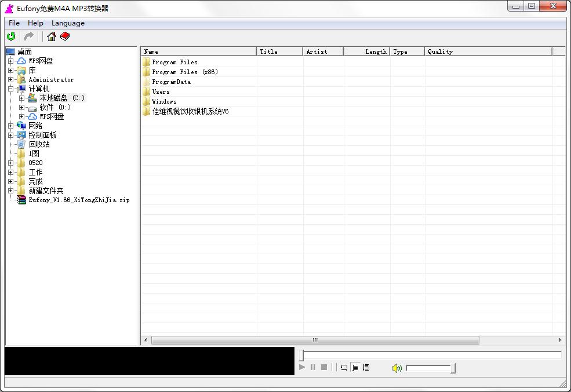Select 桌面 root in folder tree
Image resolution: width=571 pixels, height=392 pixels.
pos(24,52)
